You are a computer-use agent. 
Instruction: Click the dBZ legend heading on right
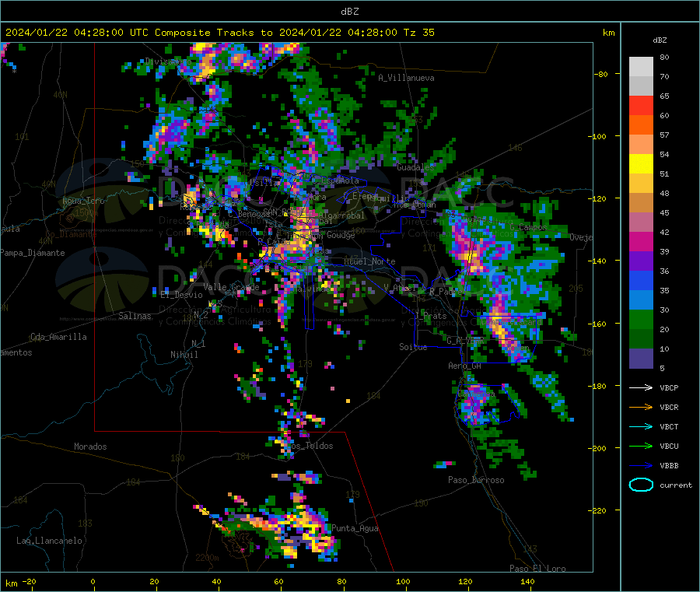[660, 40]
